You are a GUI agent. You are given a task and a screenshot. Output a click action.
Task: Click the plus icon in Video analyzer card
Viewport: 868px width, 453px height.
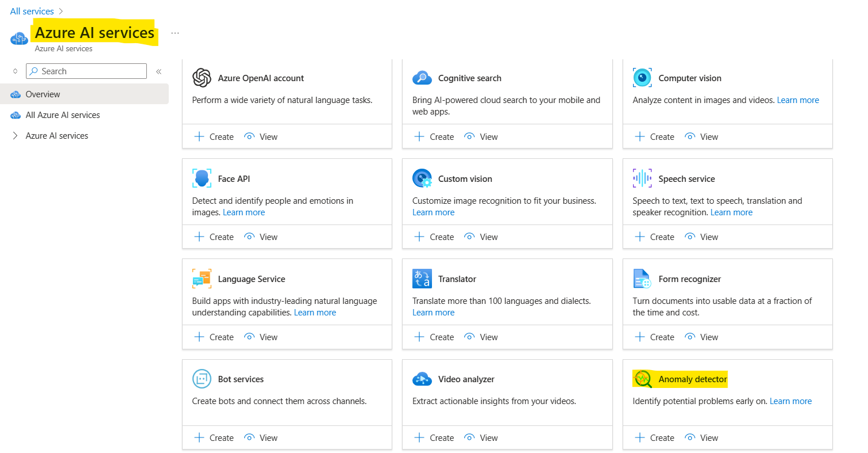click(x=419, y=437)
